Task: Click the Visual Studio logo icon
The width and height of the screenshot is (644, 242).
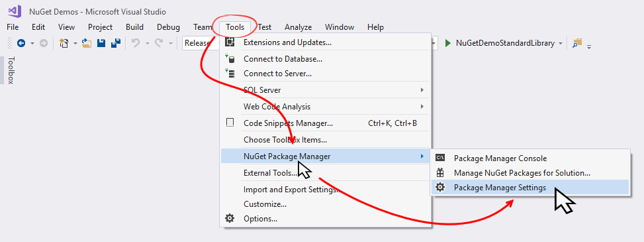Action: click(15, 11)
